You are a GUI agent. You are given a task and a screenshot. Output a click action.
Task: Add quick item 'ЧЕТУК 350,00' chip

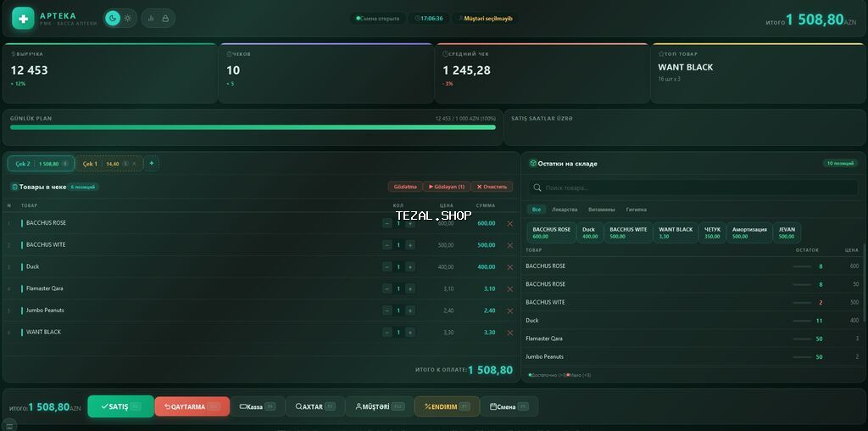712,232
